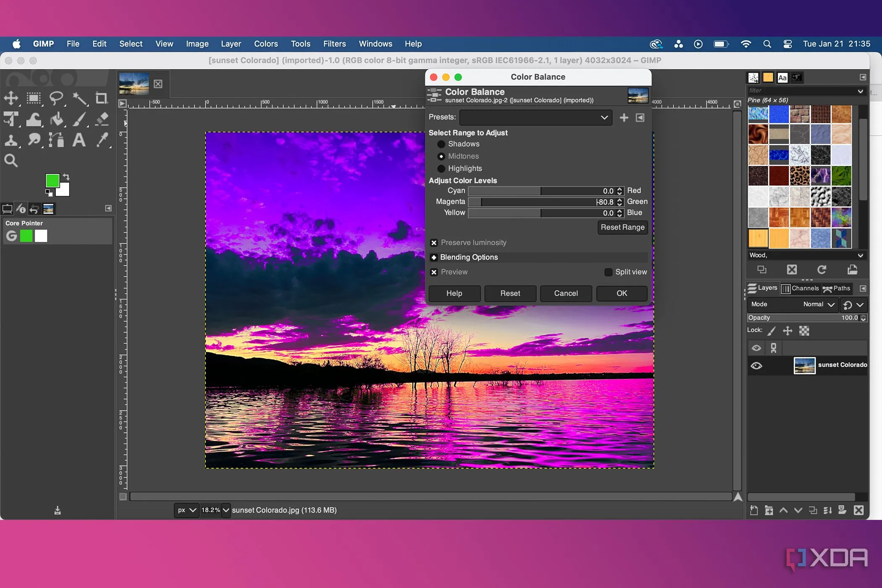The width and height of the screenshot is (882, 588).
Task: Open the pattern tag Wood dropdown
Action: (x=860, y=255)
